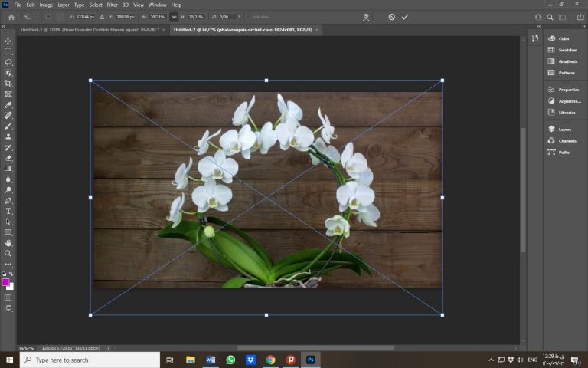Select the Brush tool
Viewport: 588px width, 368px height.
tap(8, 127)
